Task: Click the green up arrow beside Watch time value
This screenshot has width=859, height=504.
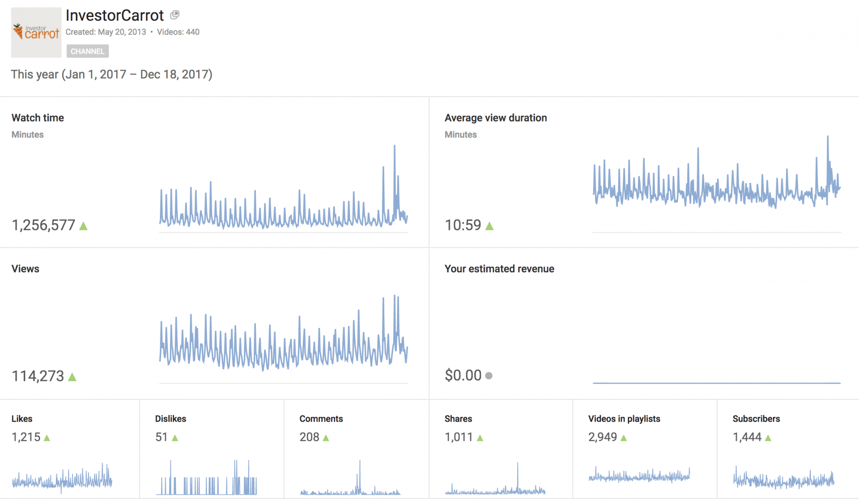Action: (x=83, y=226)
